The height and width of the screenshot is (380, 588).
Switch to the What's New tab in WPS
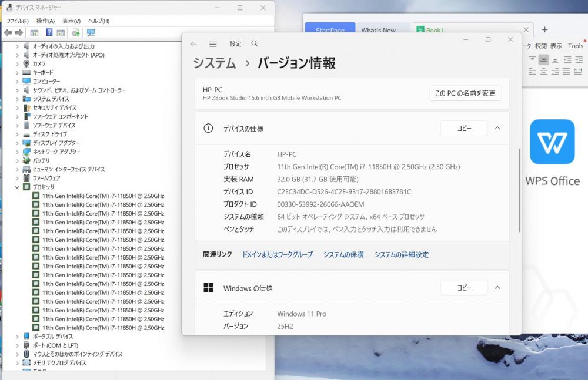tap(379, 30)
